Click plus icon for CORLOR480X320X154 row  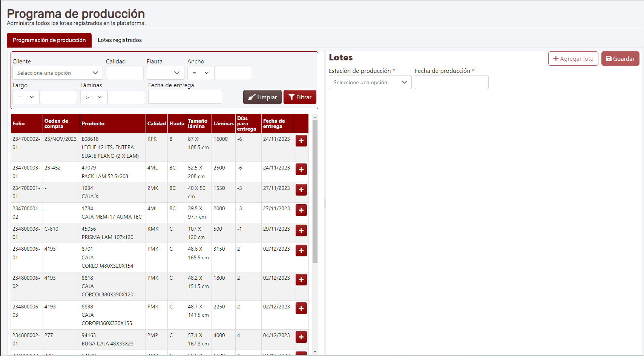pyautogui.click(x=301, y=251)
